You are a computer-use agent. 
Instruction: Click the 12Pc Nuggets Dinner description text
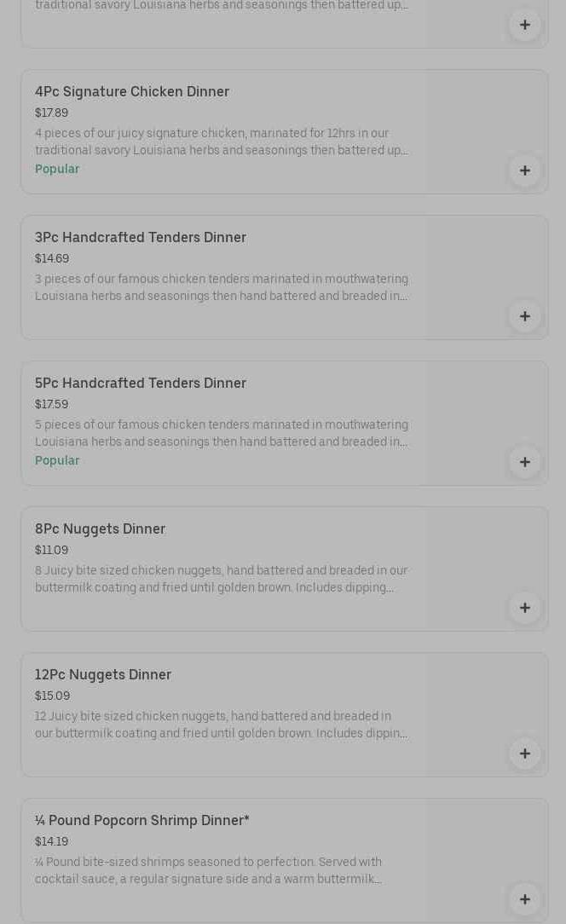221,725
